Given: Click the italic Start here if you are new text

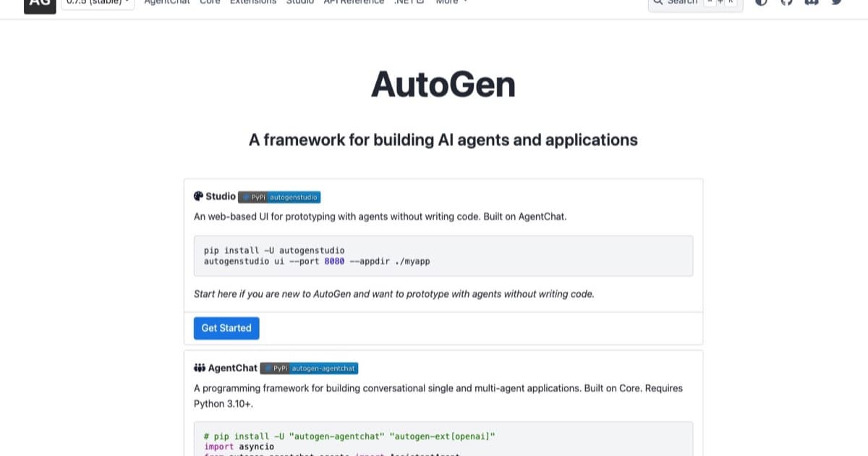Looking at the screenshot, I should click(394, 294).
